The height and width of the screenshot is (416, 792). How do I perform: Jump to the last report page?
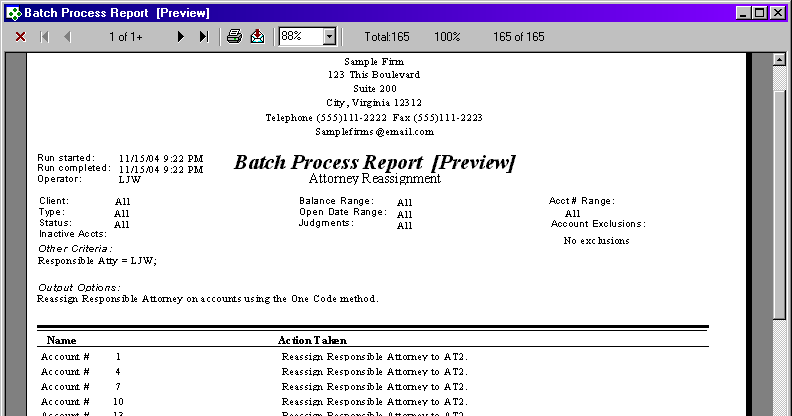(203, 37)
